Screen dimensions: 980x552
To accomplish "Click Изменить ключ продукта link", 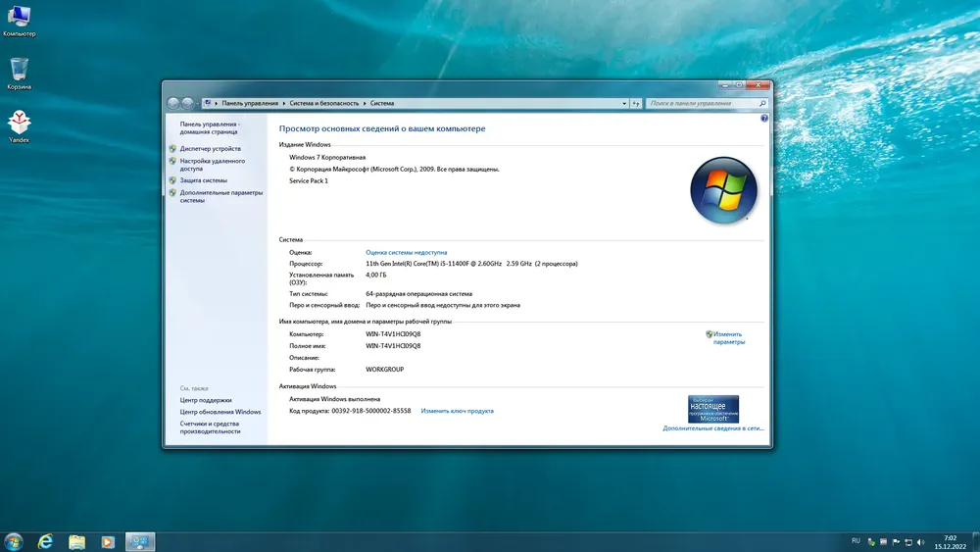I will pyautogui.click(x=457, y=411).
